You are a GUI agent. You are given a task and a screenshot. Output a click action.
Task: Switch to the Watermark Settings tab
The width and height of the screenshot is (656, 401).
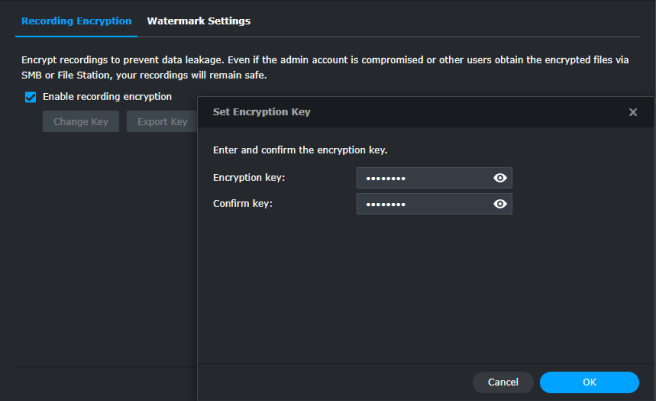click(198, 20)
